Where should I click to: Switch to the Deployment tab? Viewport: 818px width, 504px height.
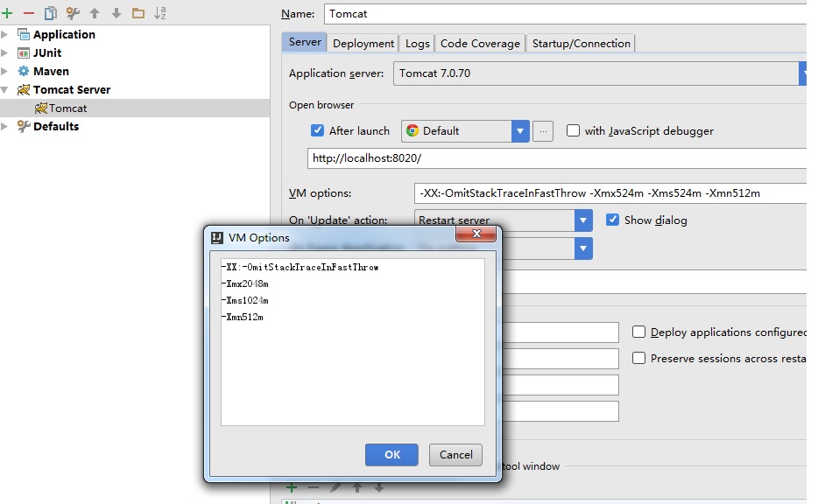pos(363,42)
